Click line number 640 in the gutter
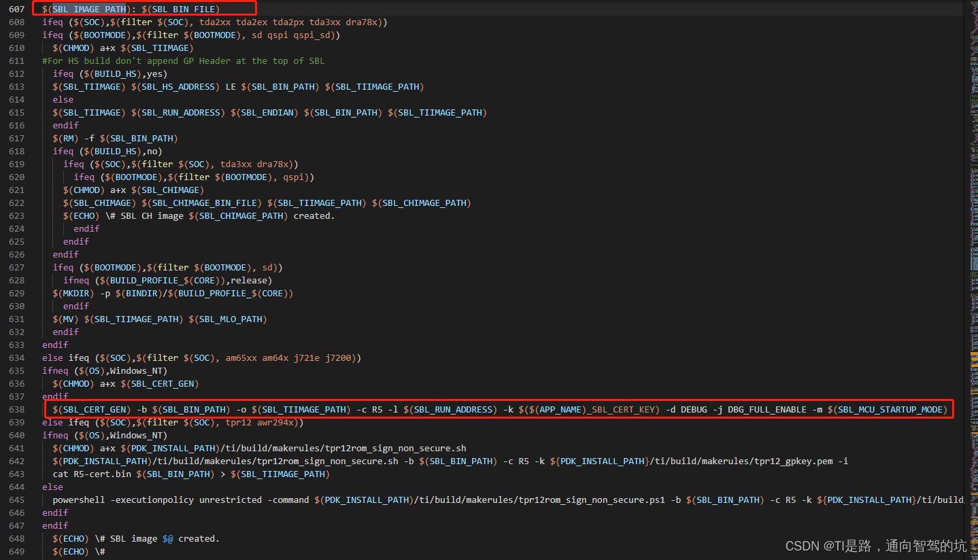The height and width of the screenshot is (560, 978). (16, 435)
